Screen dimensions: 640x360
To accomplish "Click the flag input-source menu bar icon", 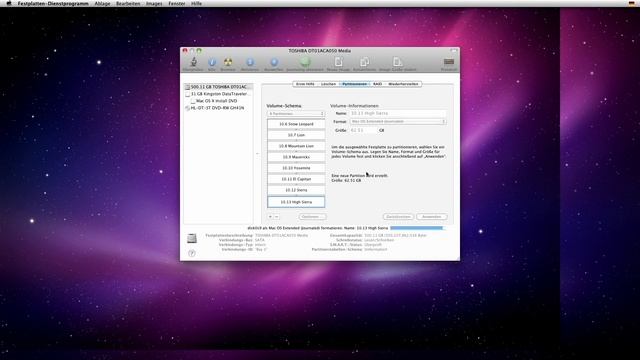I will coord(631,3).
